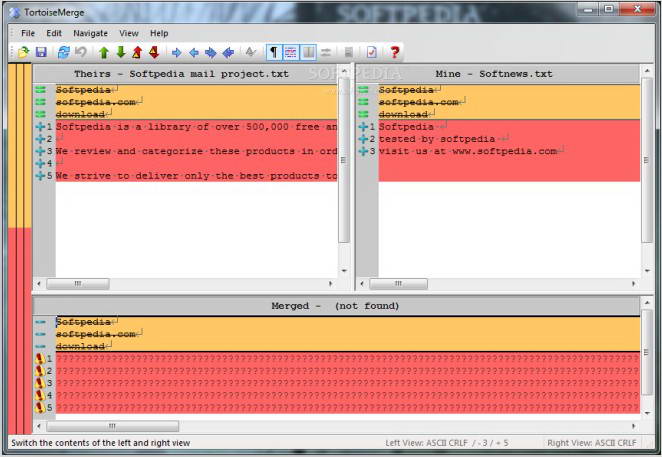Click the Merged pane horizontal scrollbar thumb
This screenshot has height=457, width=662.
pos(112,426)
